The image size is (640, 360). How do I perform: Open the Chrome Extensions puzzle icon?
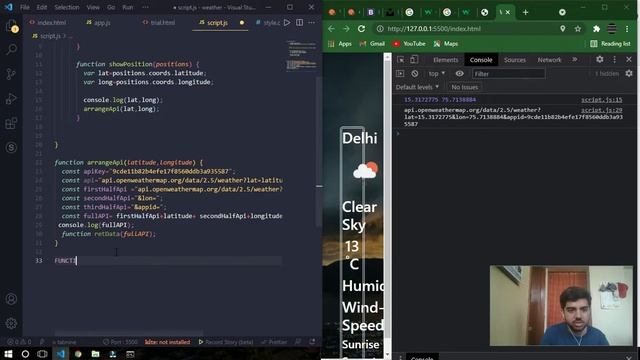point(596,29)
